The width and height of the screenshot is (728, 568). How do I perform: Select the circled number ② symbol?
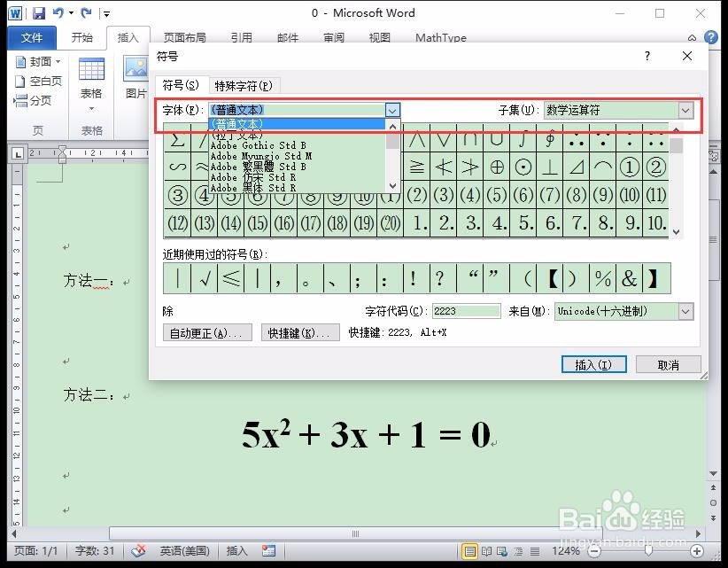tap(656, 167)
